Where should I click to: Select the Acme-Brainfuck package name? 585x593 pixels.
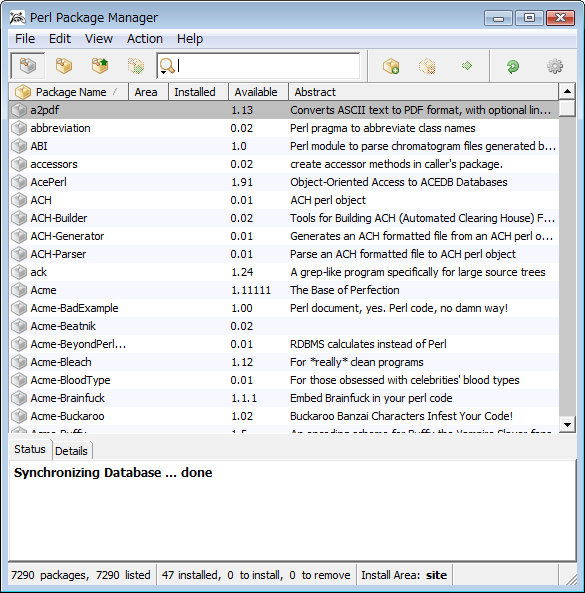pos(68,398)
